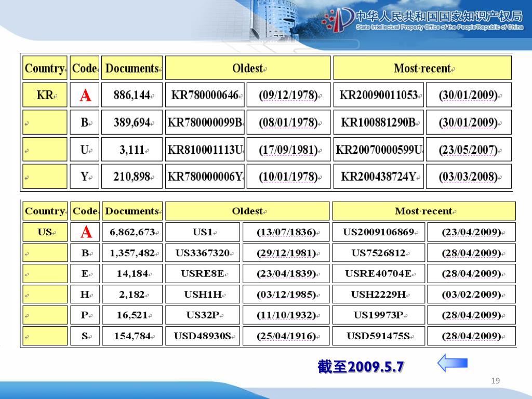532x399 pixels.
Task: Click oldest document number KR780000006Y
Action: click(x=205, y=177)
